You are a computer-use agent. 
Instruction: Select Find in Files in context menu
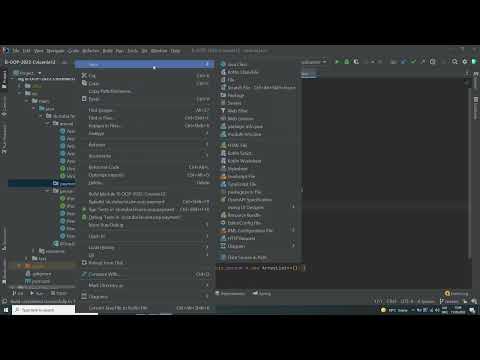(145, 118)
